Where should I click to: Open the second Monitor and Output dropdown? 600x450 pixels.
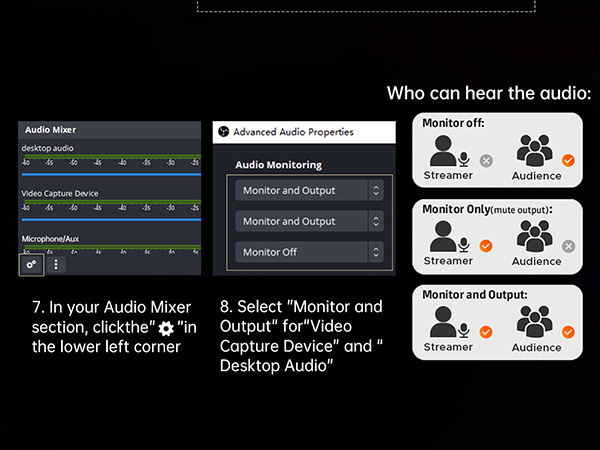coord(309,221)
